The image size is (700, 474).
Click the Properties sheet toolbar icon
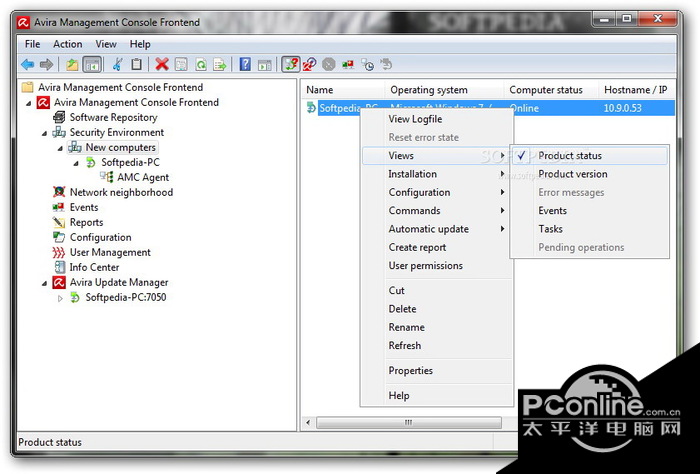[x=181, y=64]
